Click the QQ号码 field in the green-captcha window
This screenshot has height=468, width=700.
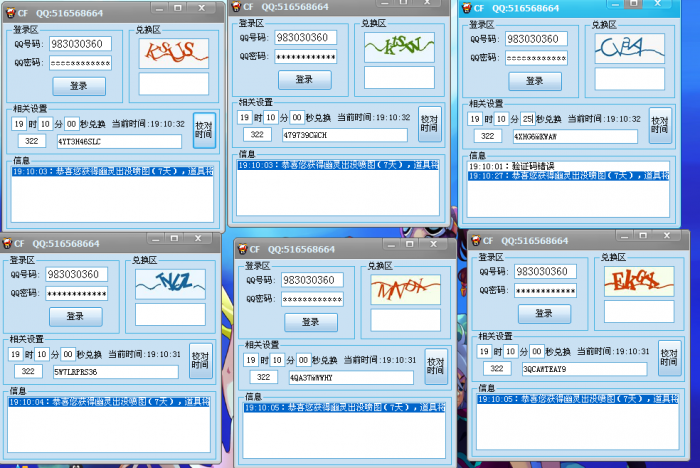pyautogui.click(x=306, y=38)
